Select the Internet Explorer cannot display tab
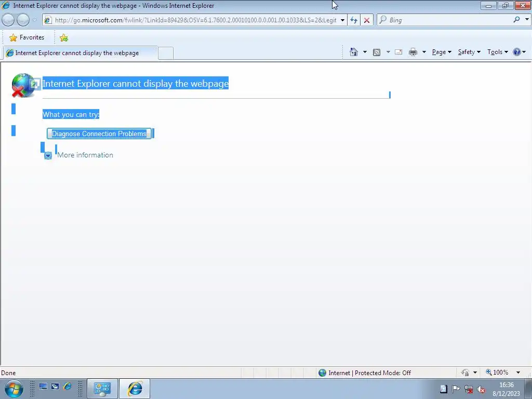 coord(81,53)
